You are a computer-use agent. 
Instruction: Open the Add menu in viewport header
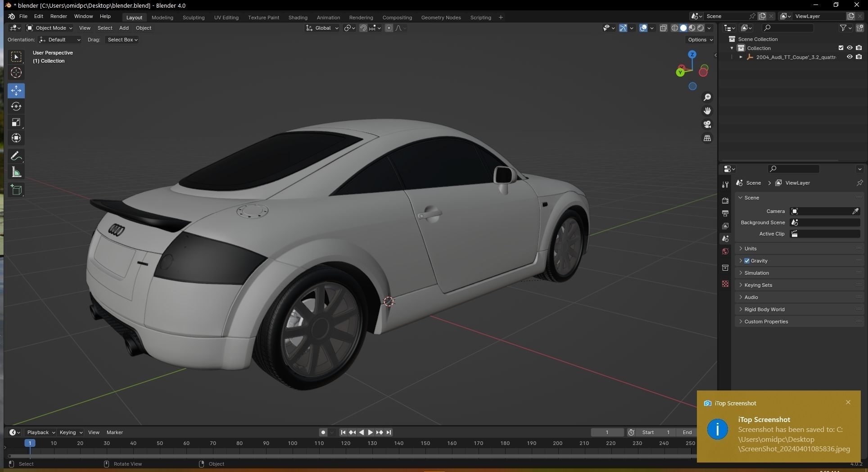(x=124, y=28)
